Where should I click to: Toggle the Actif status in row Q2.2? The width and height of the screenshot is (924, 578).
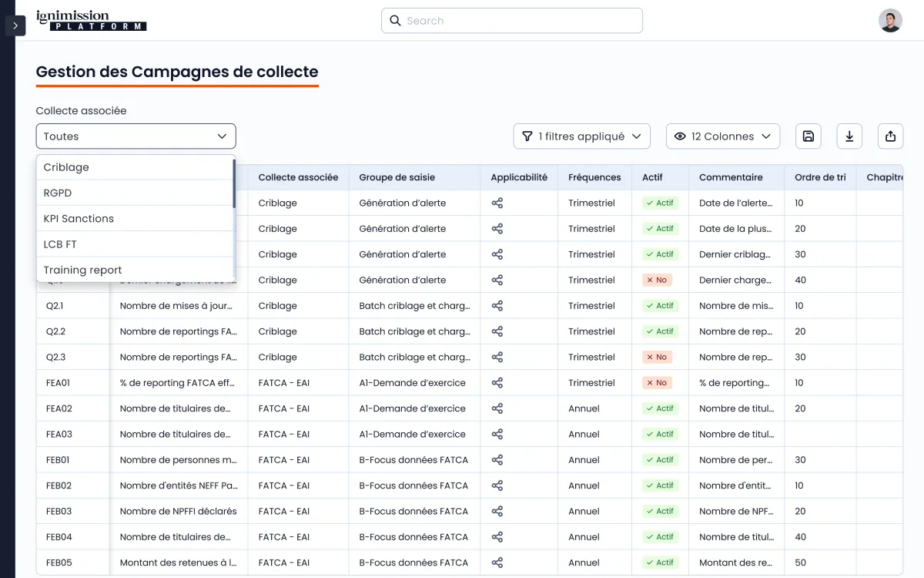(659, 331)
